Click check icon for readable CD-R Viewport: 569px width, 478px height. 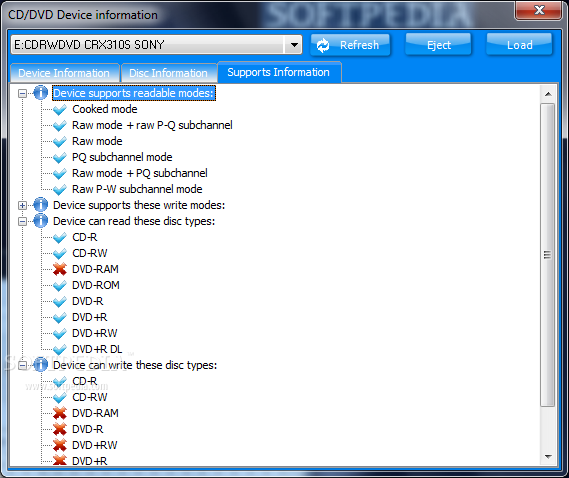click(x=60, y=237)
